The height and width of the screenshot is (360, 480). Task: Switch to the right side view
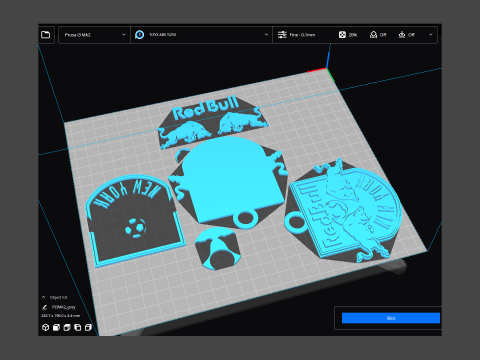click(x=88, y=327)
